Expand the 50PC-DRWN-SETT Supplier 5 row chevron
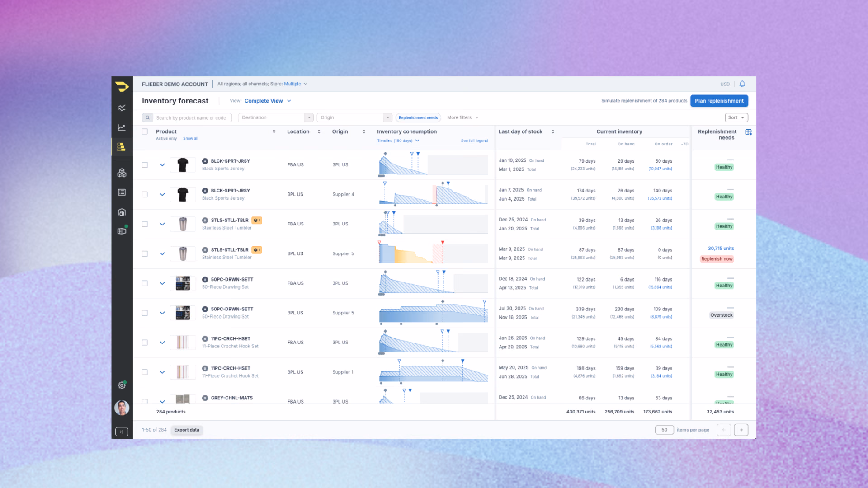Screen dimensions: 868x488 162,313
